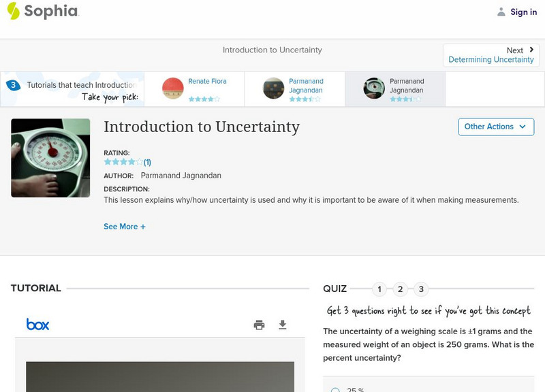The height and width of the screenshot is (392, 545).
Task: Click Renate Fiora's avatar thumbnail
Action: [x=174, y=88]
